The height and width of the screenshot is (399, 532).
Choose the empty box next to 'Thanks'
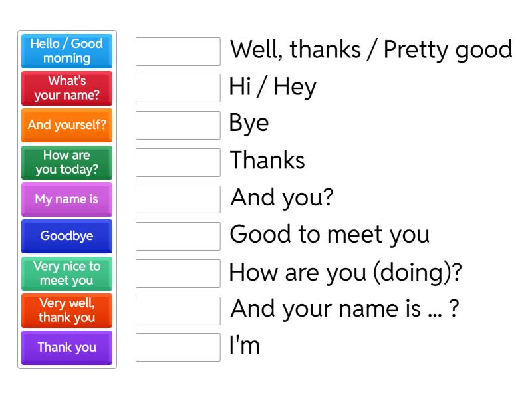[178, 162]
